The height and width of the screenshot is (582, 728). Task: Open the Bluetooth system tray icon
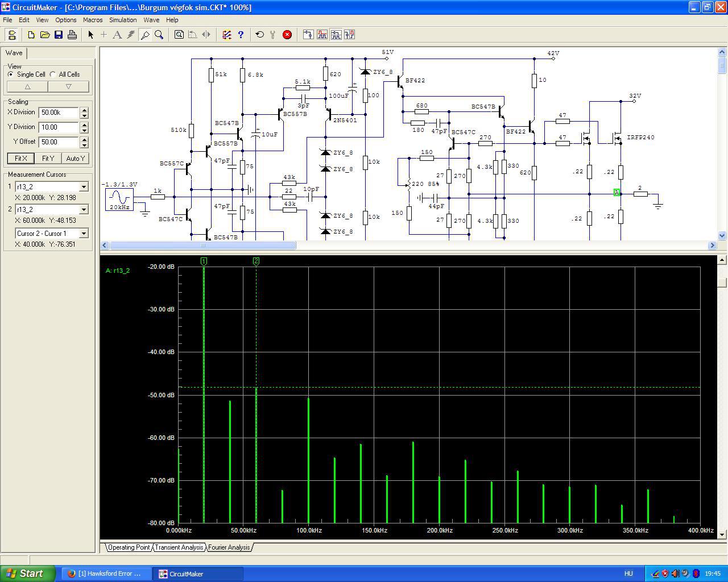[696, 573]
